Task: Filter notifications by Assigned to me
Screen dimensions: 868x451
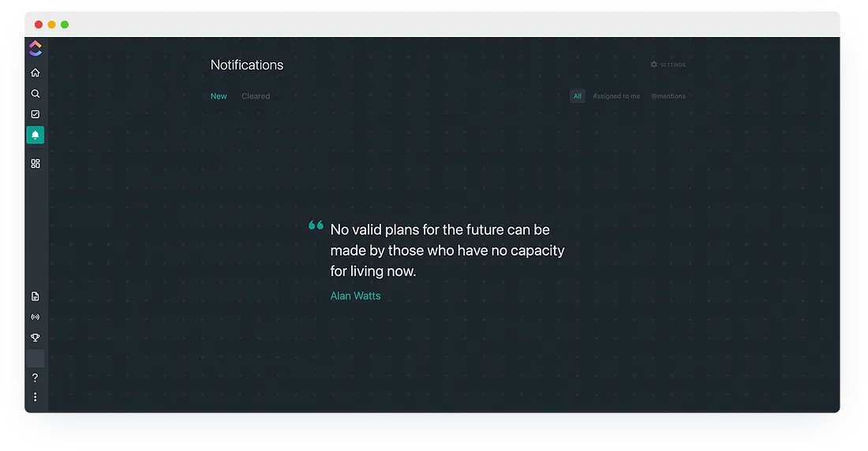Action: tap(616, 96)
